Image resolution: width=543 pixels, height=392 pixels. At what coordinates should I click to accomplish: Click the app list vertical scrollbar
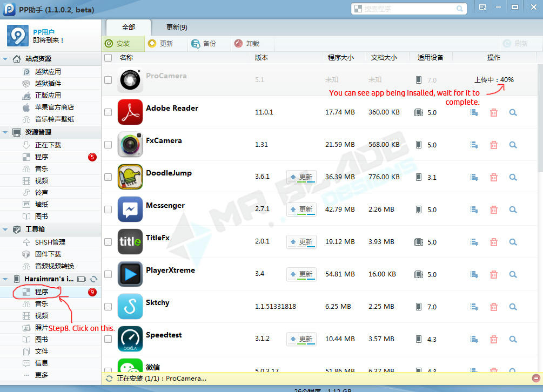(x=540, y=118)
